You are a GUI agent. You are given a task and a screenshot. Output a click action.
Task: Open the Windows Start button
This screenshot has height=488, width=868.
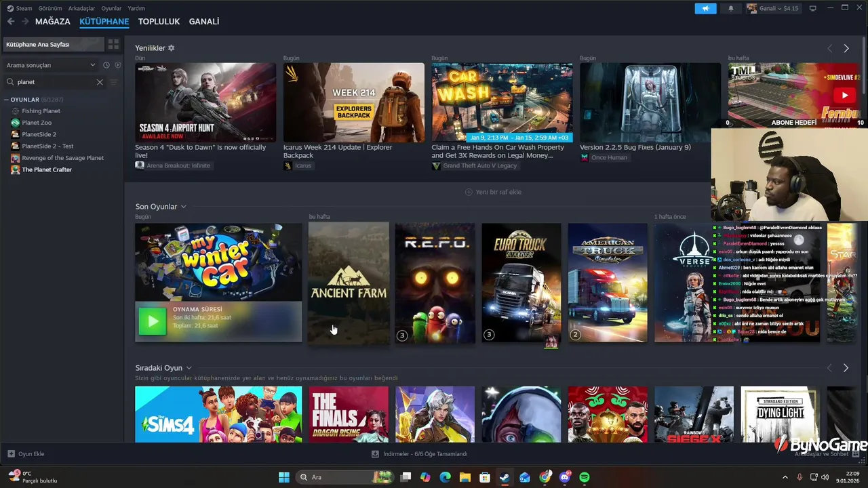[x=284, y=477]
